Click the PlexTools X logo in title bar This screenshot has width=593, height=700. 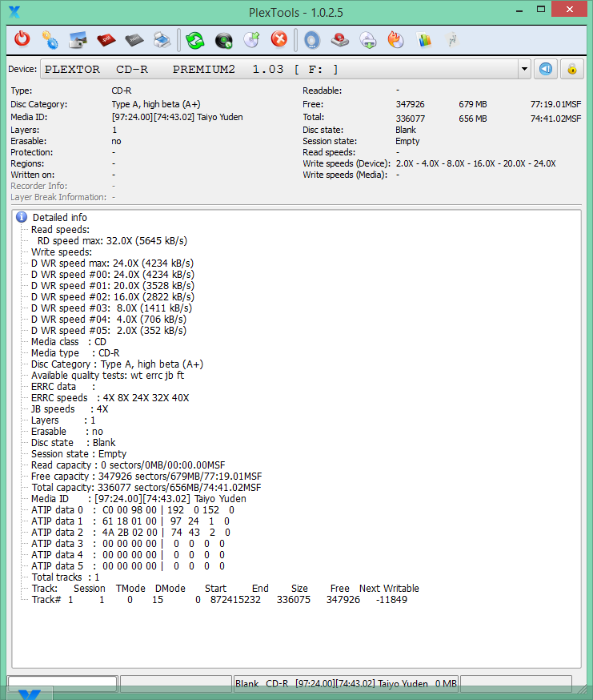point(14,12)
